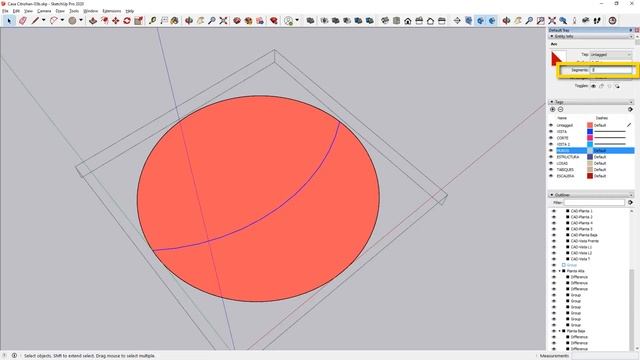The height and width of the screenshot is (360, 640).
Task: Open the Outer Shell solid tool
Action: point(310,20)
